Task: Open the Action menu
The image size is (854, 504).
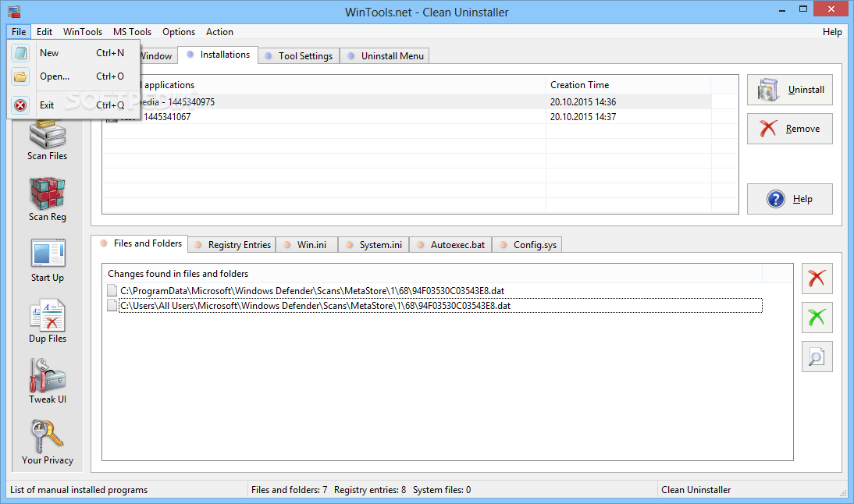Action: 219,31
